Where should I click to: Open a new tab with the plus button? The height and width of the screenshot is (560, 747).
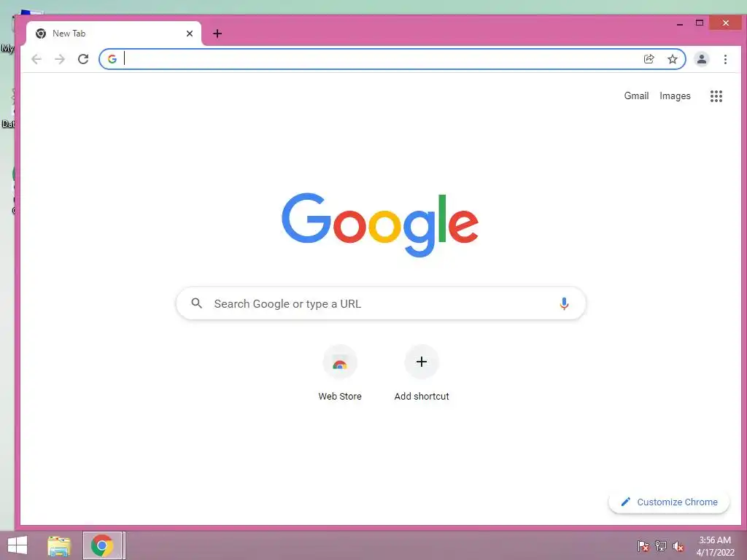(x=217, y=34)
